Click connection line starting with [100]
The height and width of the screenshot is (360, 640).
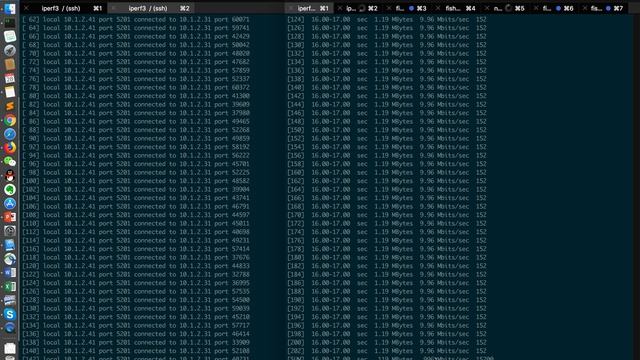pos(136,181)
